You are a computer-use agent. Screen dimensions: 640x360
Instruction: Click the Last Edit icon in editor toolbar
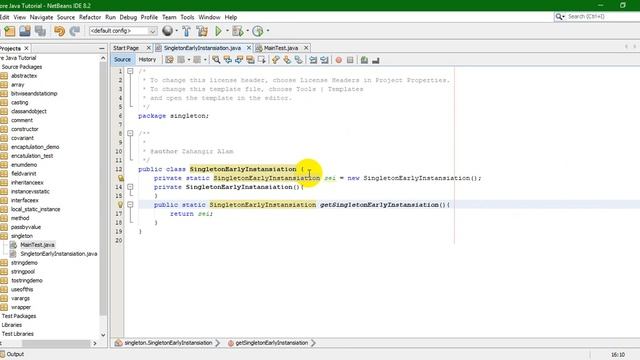click(x=169, y=60)
